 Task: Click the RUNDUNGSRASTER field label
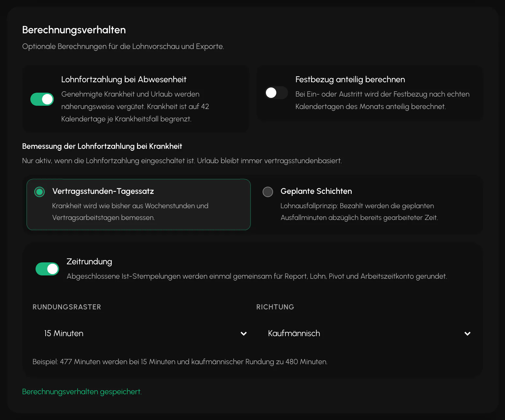pos(67,307)
